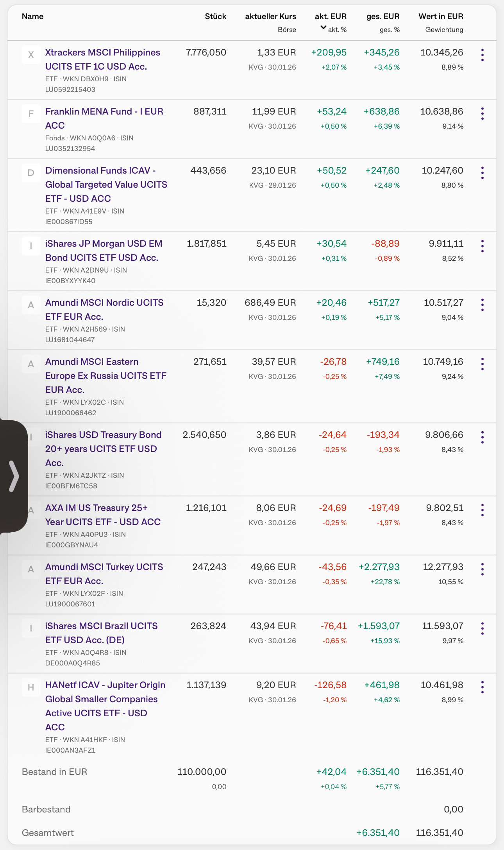Open the three-dot menu for Franklin MENA Fund
Viewport: 504px width, 850px height.
[x=483, y=114]
